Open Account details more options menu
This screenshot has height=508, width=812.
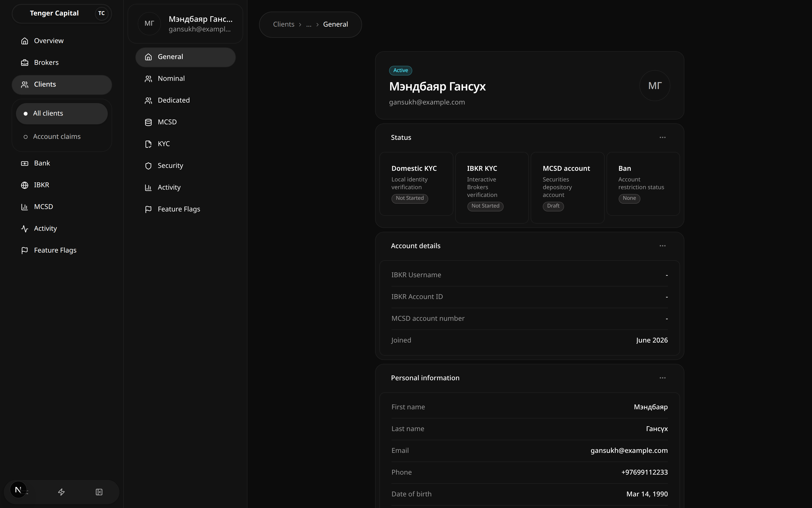tap(662, 246)
